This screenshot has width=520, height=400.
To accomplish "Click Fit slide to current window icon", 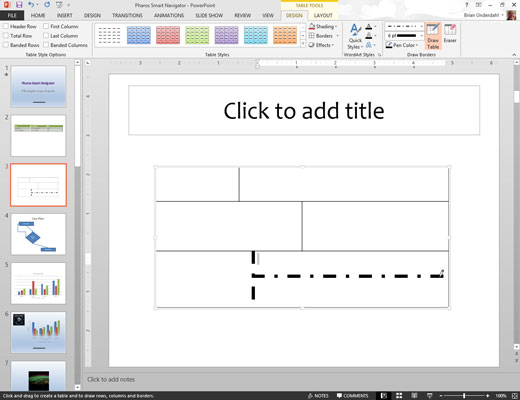I will point(515,396).
